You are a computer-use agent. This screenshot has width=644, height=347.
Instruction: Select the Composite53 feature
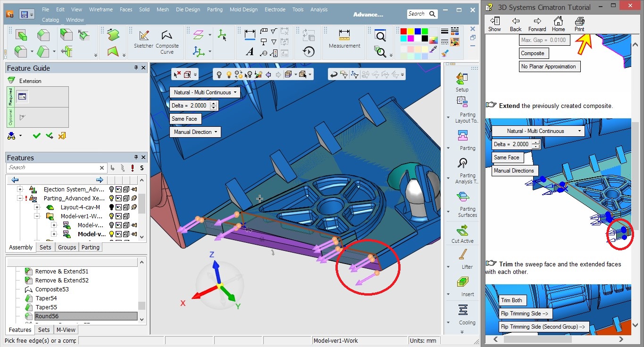[52, 289]
